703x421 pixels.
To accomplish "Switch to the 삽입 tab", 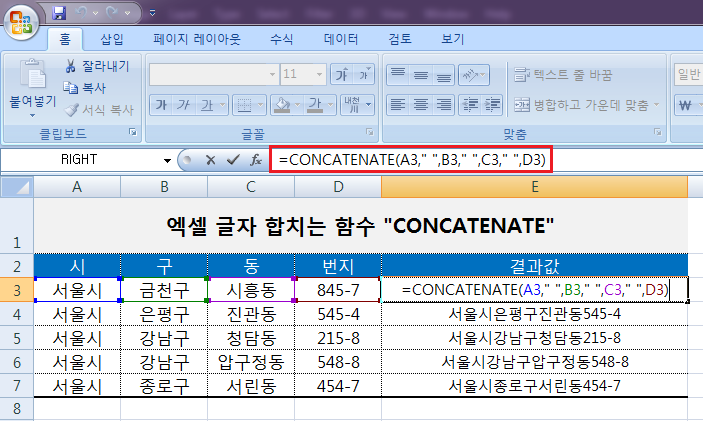I will (x=112, y=39).
